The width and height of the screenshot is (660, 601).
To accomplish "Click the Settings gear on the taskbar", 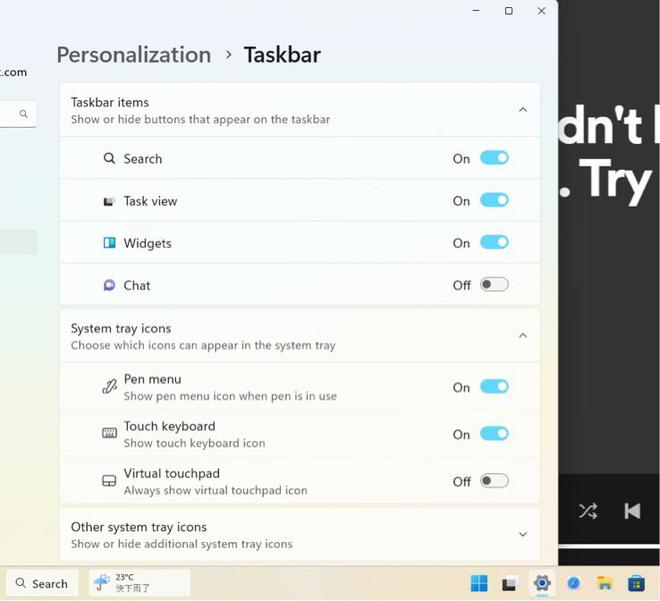I will point(542,583).
